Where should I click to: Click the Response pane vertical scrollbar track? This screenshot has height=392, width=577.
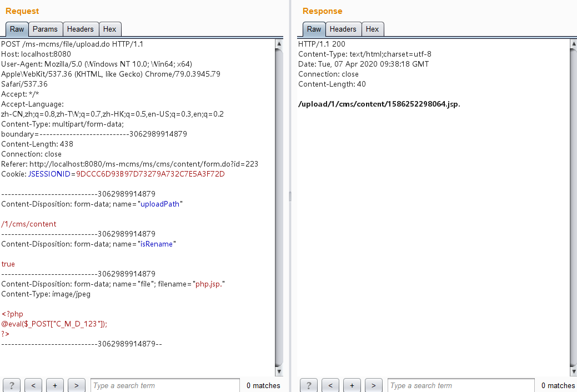click(574, 208)
